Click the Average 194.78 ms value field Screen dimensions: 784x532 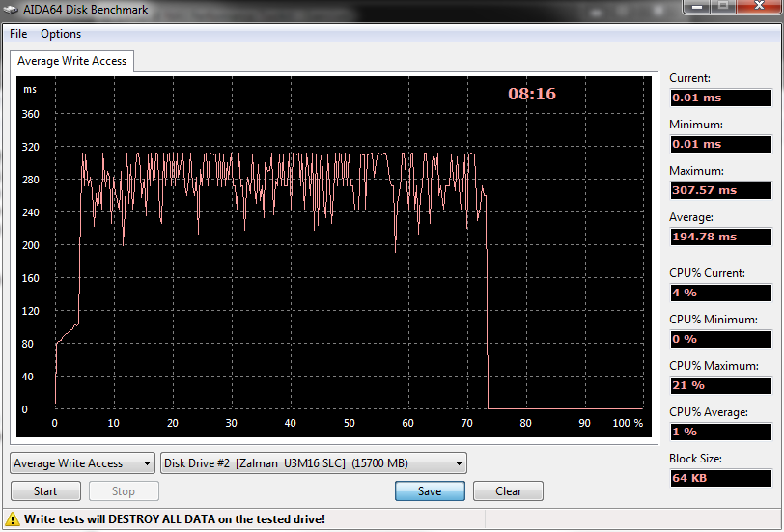point(719,237)
